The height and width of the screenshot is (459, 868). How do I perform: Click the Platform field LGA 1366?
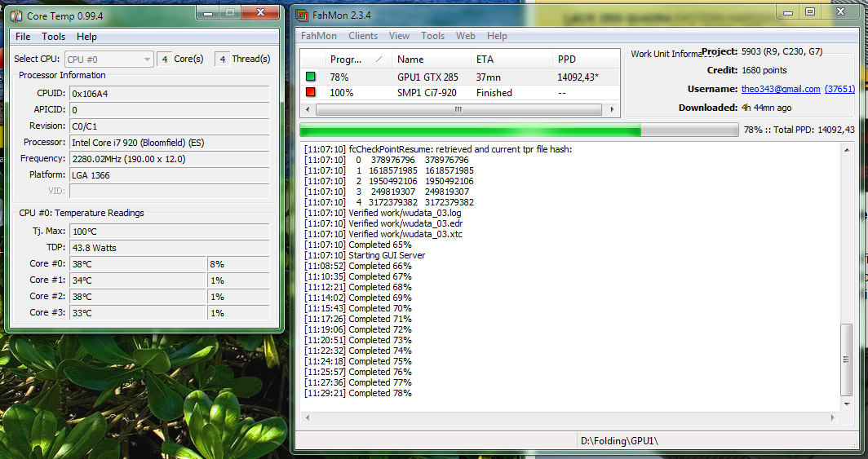[170, 175]
